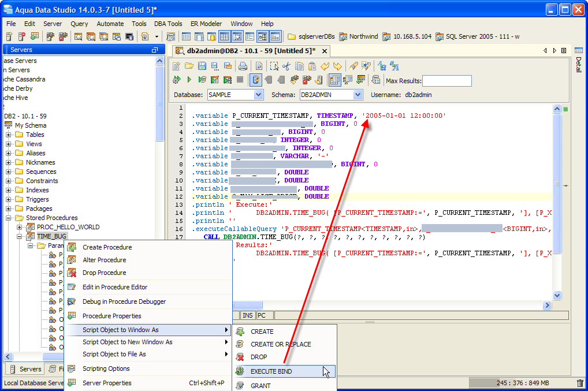
Task: Open the Database SAMPLE dropdown
Action: pyautogui.click(x=258, y=95)
